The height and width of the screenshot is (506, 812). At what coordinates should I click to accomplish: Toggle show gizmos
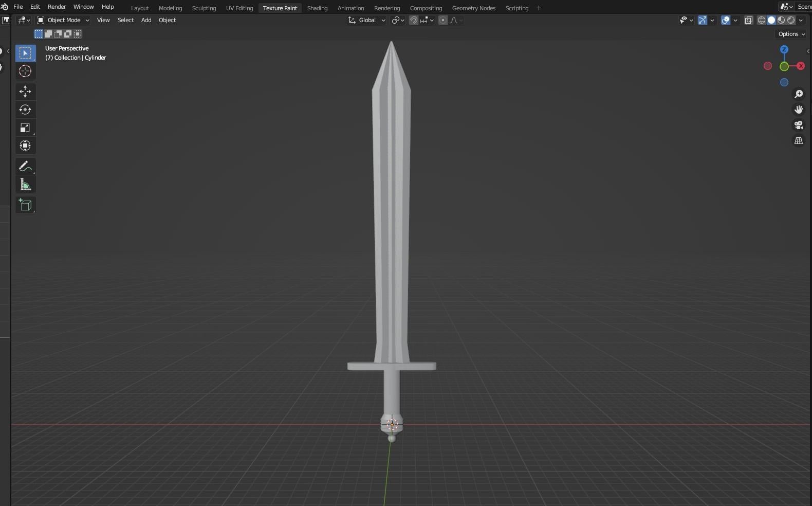(x=703, y=20)
